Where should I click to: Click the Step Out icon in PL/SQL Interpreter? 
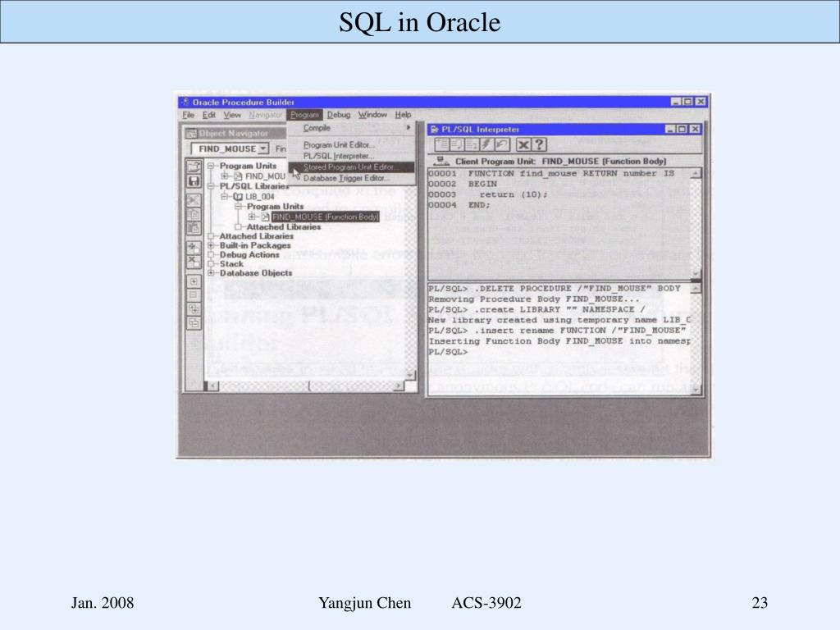(x=472, y=144)
